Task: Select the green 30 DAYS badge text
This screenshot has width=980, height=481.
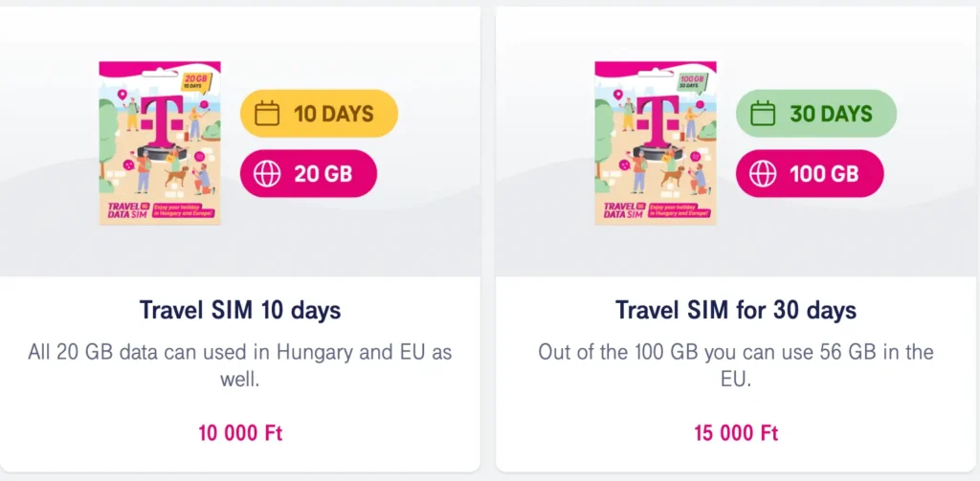Action: point(831,114)
